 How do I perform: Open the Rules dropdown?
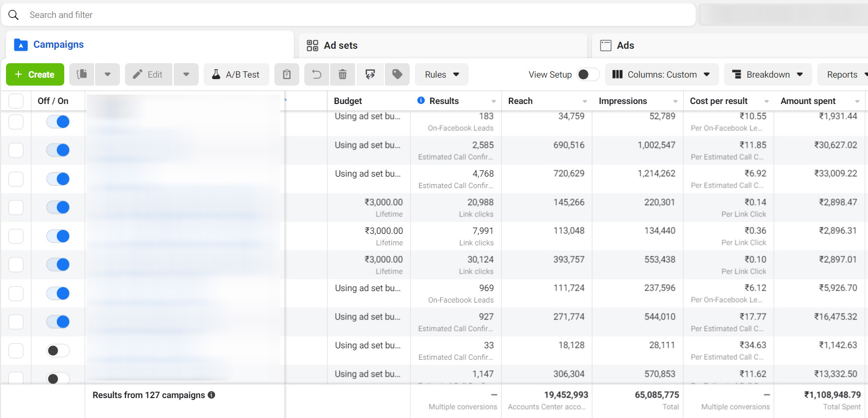(x=442, y=74)
